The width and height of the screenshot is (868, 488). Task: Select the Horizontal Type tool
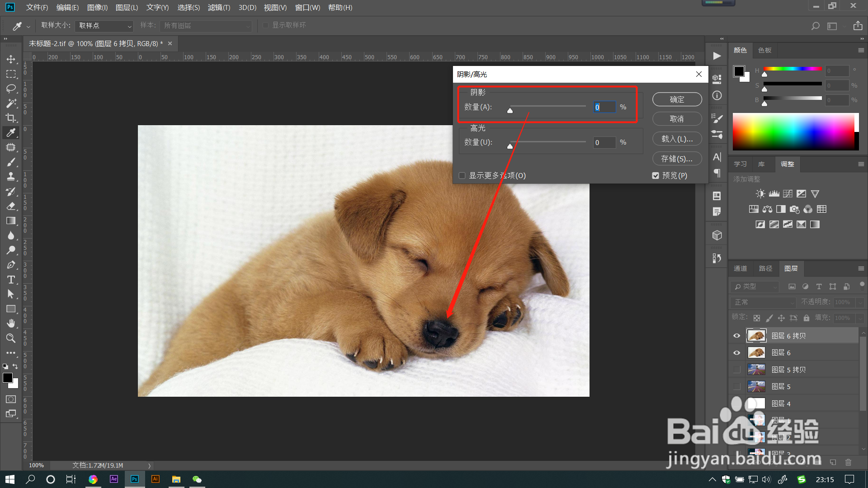click(x=11, y=280)
